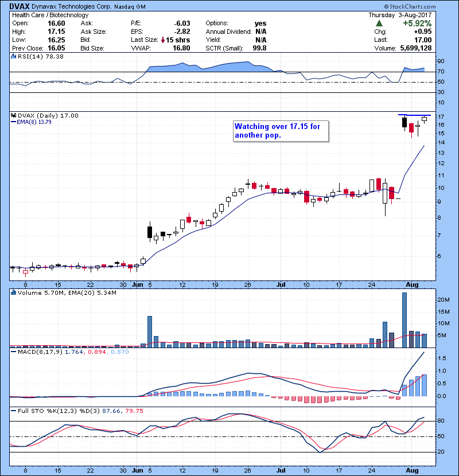Click the Nasdaq GM exchange label
The height and width of the screenshot is (476, 459).
130,7
